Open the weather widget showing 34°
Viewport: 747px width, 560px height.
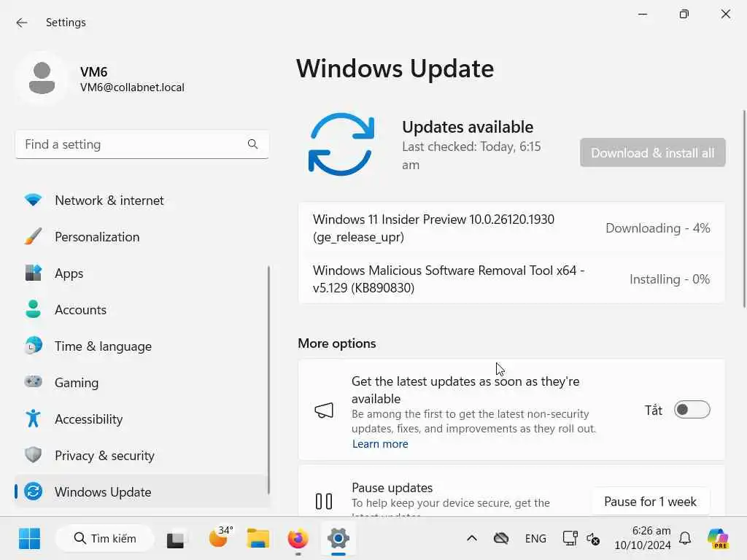[x=220, y=537]
